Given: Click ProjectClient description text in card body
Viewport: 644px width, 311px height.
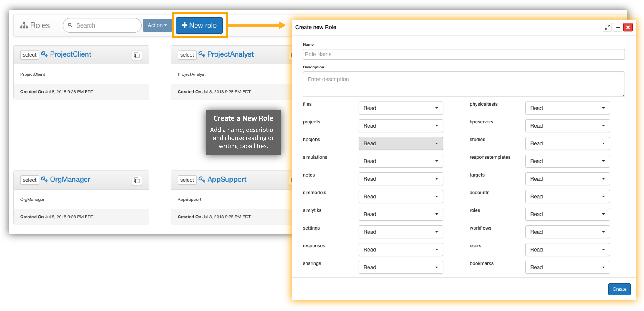Looking at the screenshot, I should (33, 74).
